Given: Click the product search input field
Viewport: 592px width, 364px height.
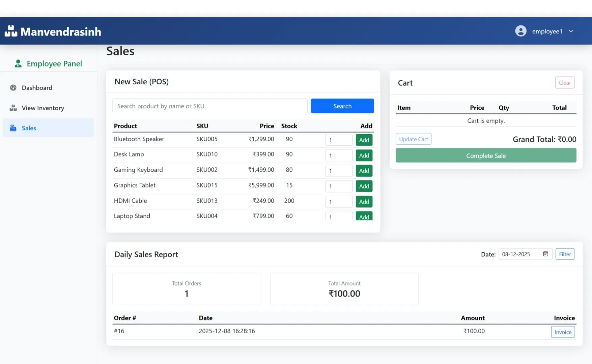Looking at the screenshot, I should tap(210, 106).
